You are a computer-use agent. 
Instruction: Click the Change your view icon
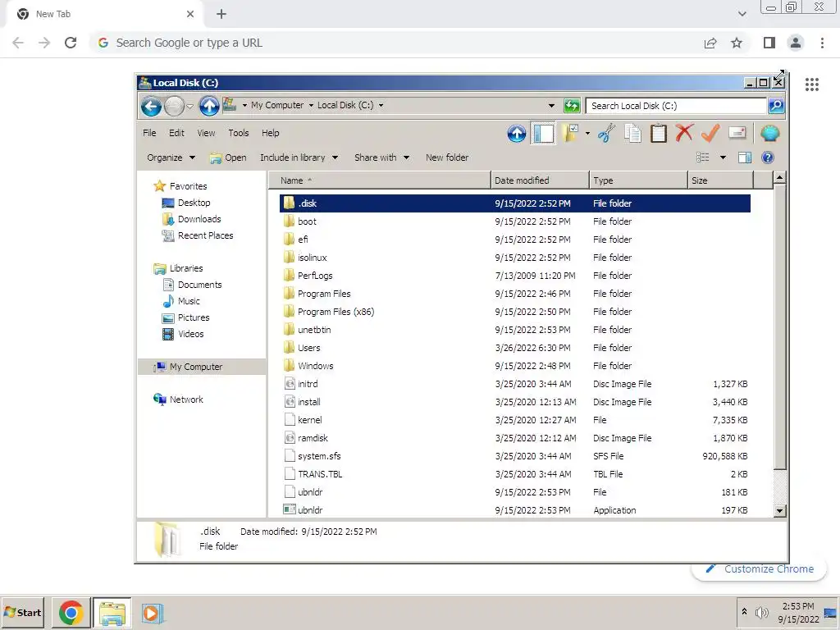(702, 157)
